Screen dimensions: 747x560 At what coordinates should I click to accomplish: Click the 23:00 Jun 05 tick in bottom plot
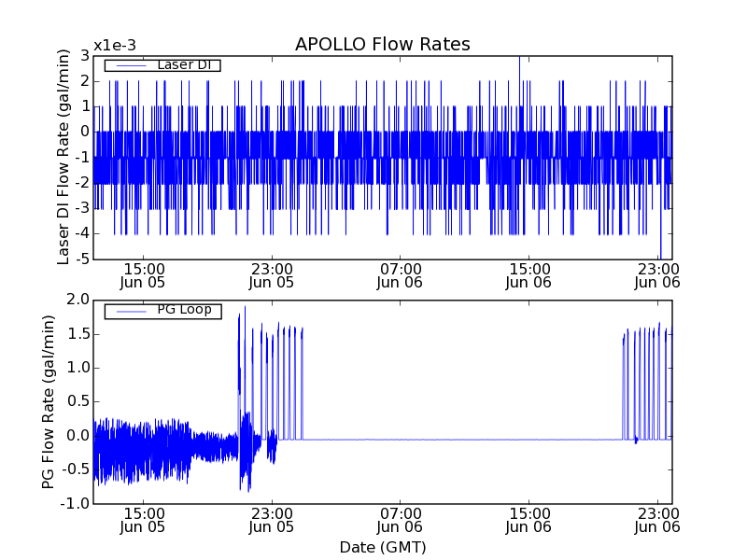(x=272, y=521)
